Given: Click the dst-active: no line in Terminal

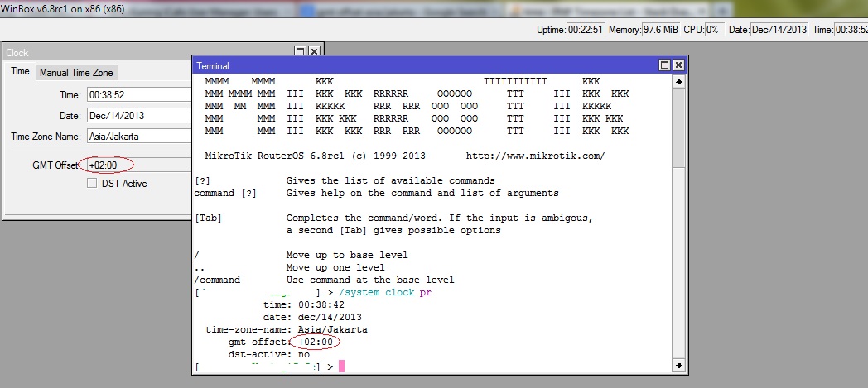Looking at the screenshot, I should coord(269,354).
